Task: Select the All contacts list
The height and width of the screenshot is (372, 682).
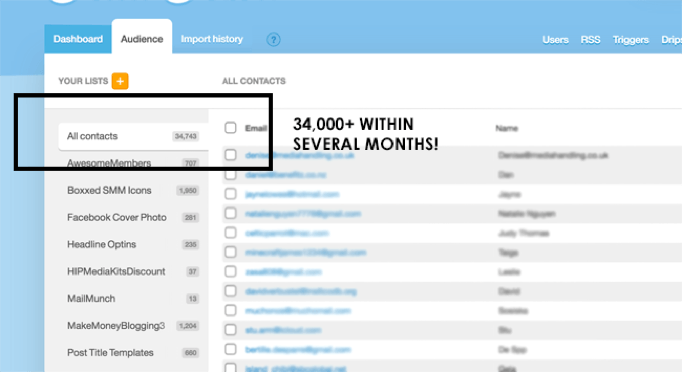Action: coord(133,136)
